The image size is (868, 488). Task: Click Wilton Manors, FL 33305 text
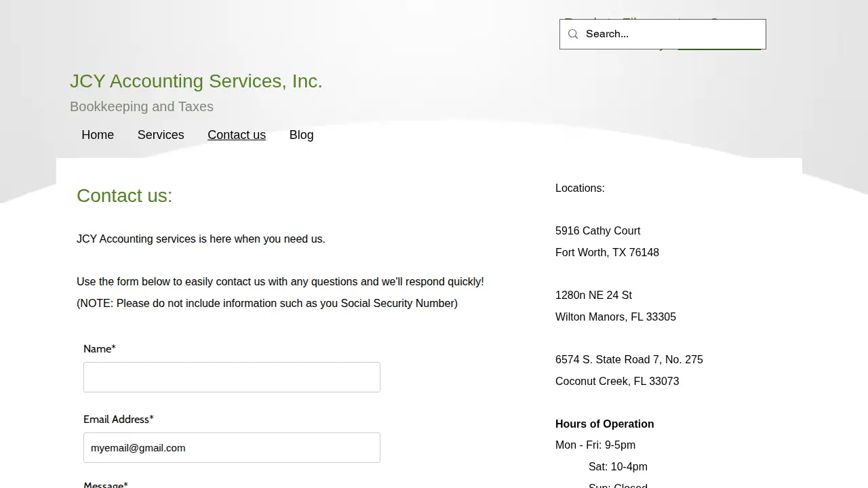616,317
